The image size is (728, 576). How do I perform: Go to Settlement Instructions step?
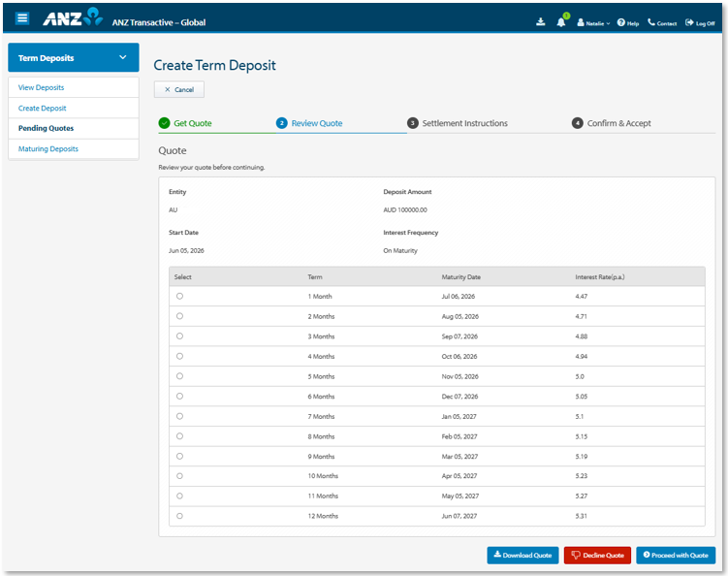coord(458,123)
